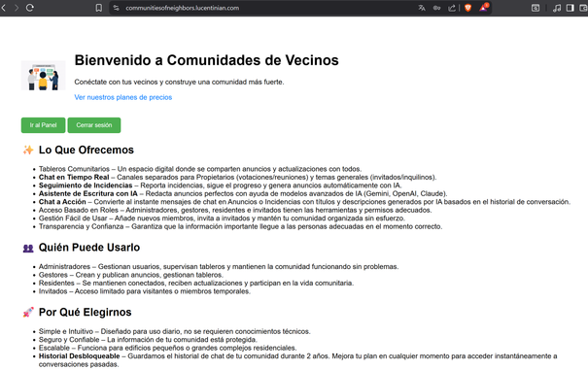Open the Brave wallet icon

click(536, 8)
